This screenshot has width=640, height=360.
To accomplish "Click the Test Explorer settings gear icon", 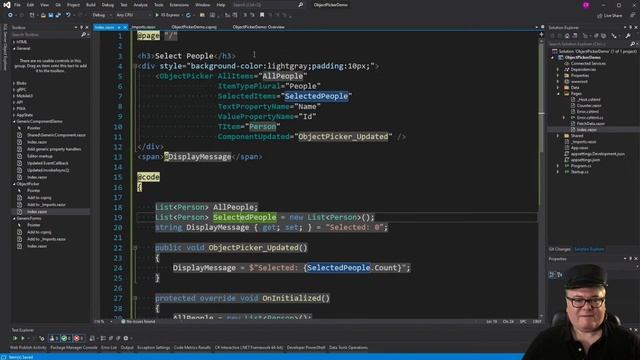I will (126, 338).
